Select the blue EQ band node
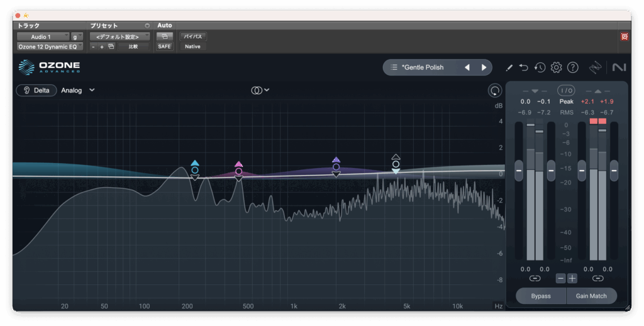 [195, 170]
